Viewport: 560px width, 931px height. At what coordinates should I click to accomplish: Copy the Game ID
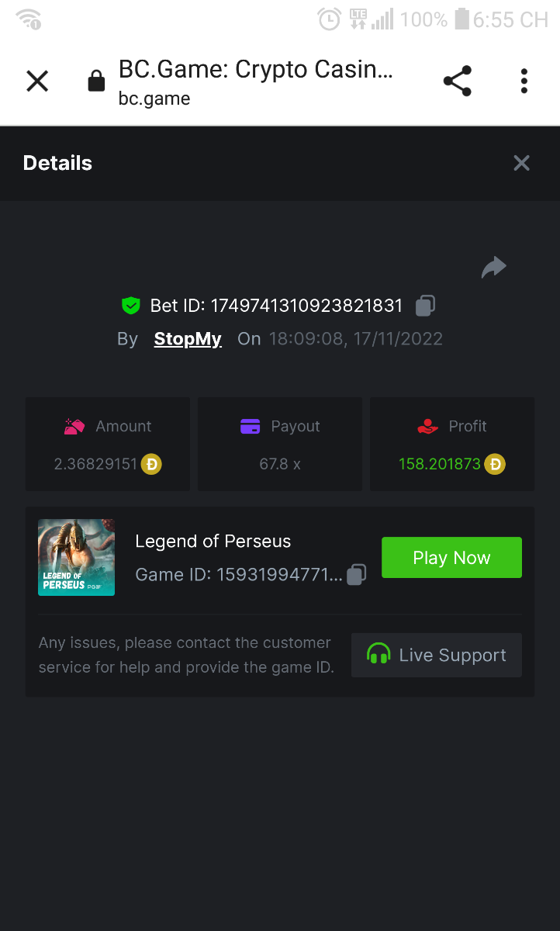coord(356,575)
